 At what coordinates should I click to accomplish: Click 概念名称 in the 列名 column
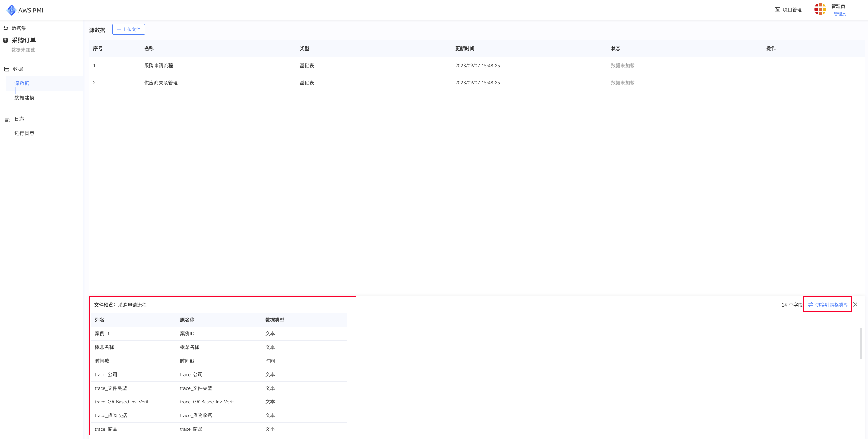[x=104, y=347]
